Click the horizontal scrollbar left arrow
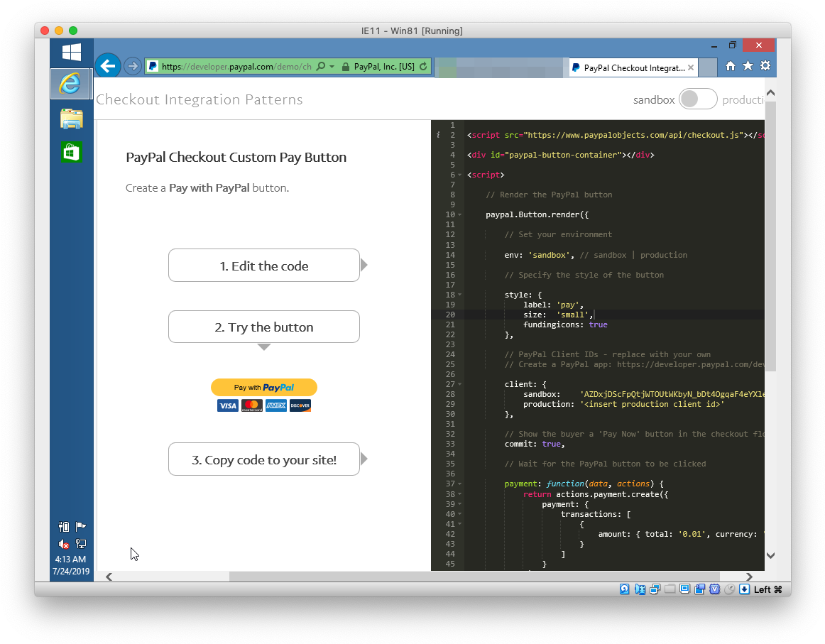 109,577
